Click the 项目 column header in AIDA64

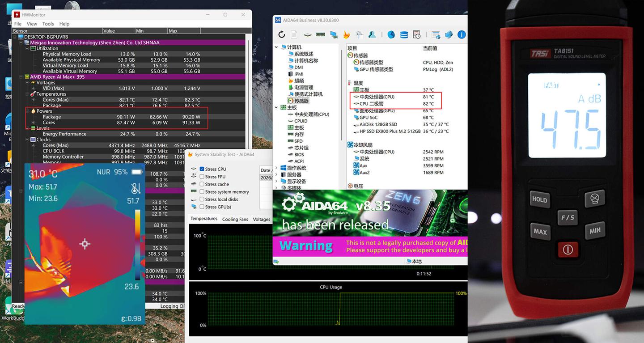point(352,48)
